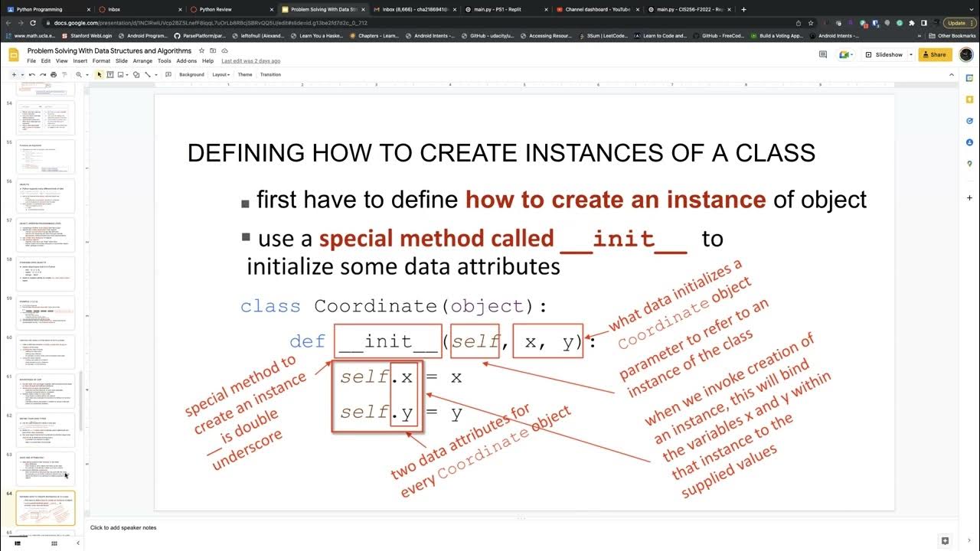Open the new slide layout dropdown arrow
The width and height of the screenshot is (980, 551).
pos(22,74)
